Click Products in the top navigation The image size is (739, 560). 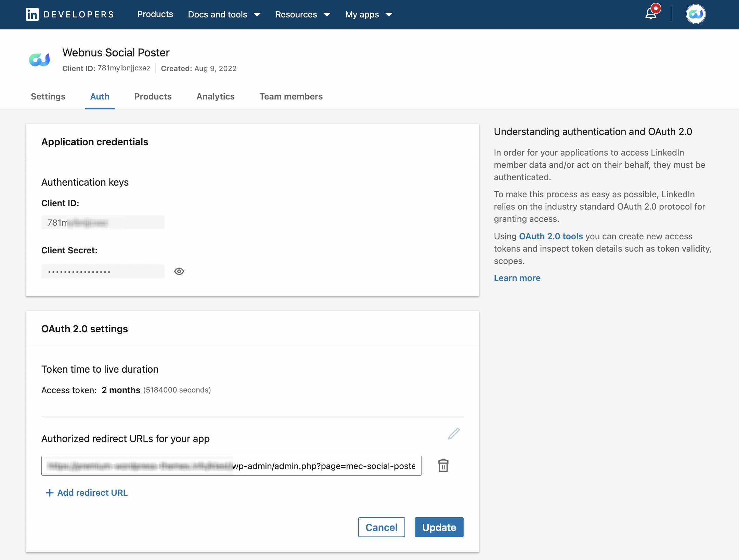pyautogui.click(x=155, y=14)
